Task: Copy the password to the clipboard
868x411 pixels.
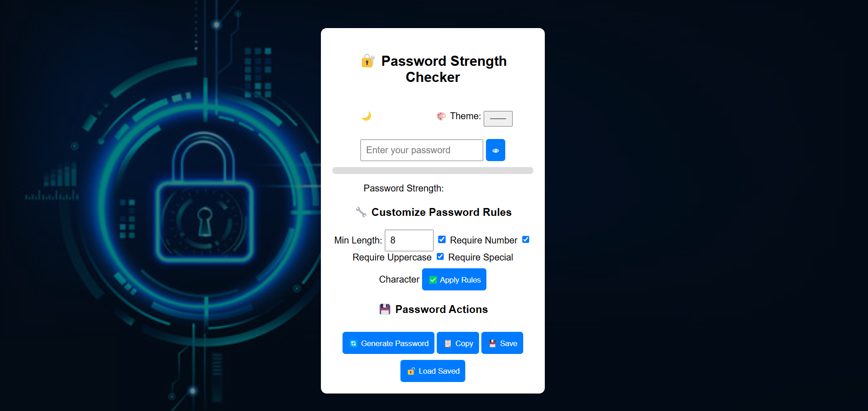Action: click(458, 343)
